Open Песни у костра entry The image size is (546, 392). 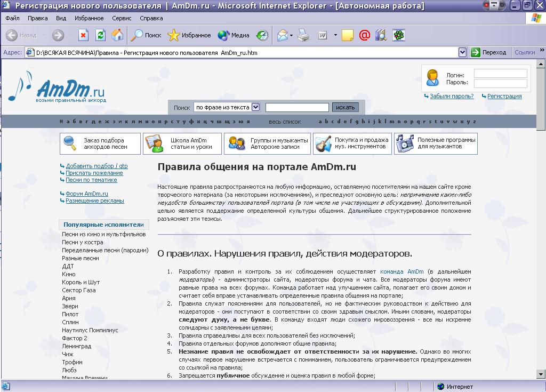(83, 242)
